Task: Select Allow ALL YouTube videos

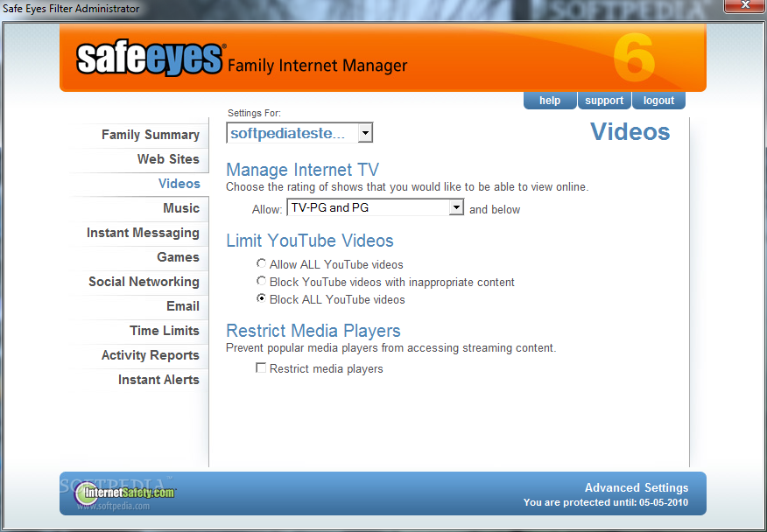Action: tap(261, 263)
